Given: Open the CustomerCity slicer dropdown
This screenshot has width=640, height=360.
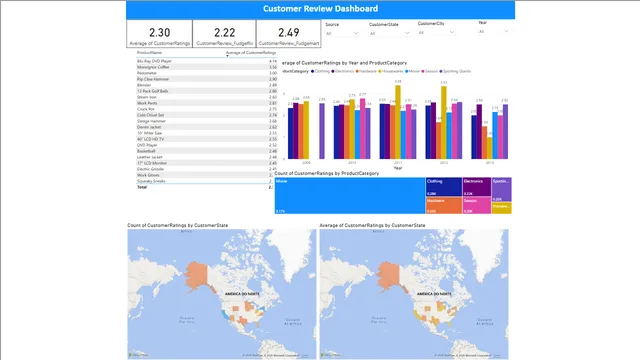Looking at the screenshot, I should [436, 32].
